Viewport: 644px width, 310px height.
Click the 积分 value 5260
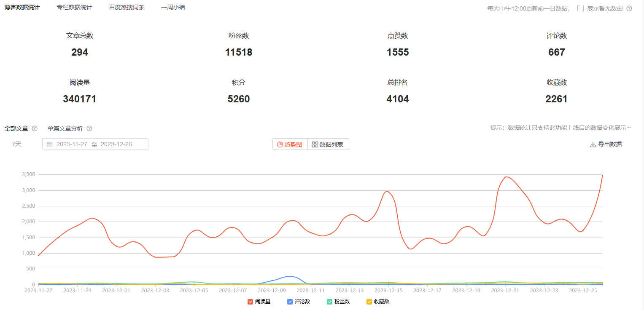[239, 99]
